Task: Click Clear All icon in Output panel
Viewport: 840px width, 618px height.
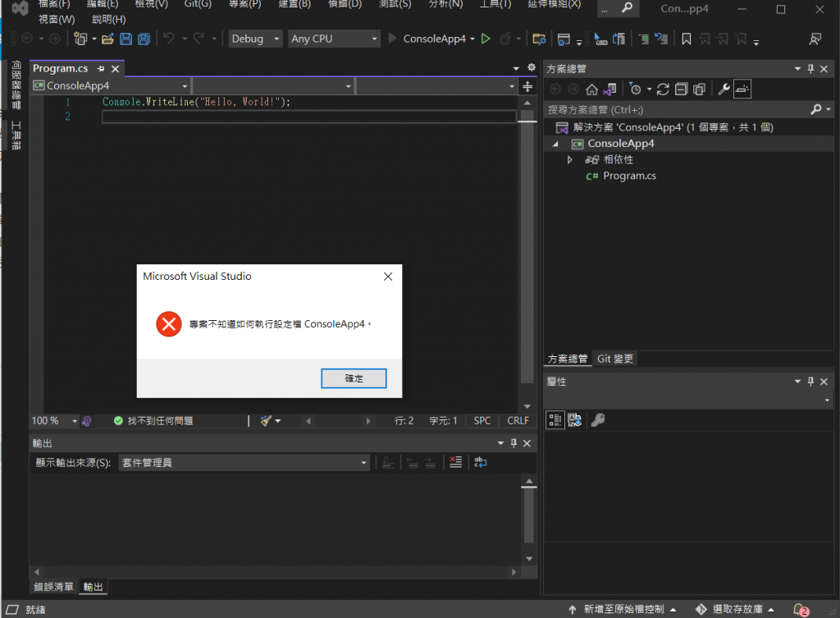Action: coord(455,462)
